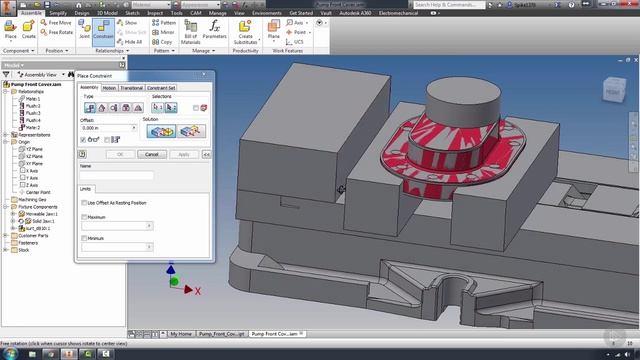The image size is (640, 360).
Task: Toggle Predict Offset and Orientation checkbox
Action: coord(107,140)
